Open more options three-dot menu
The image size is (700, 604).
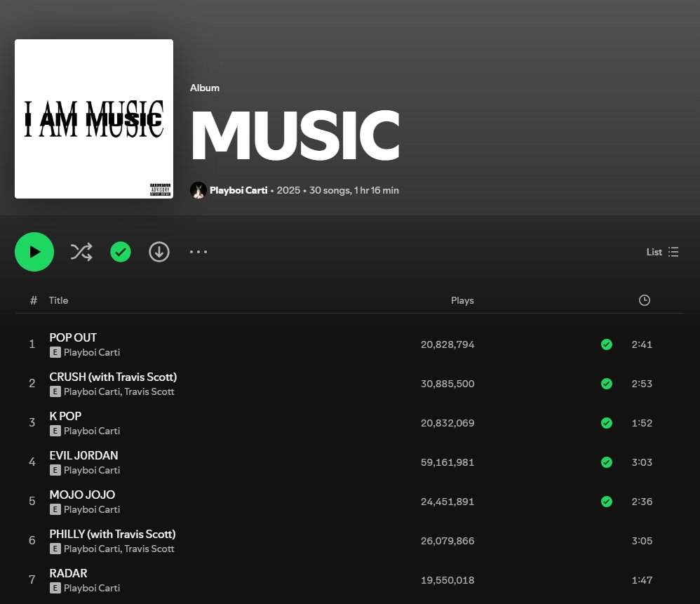pos(198,252)
